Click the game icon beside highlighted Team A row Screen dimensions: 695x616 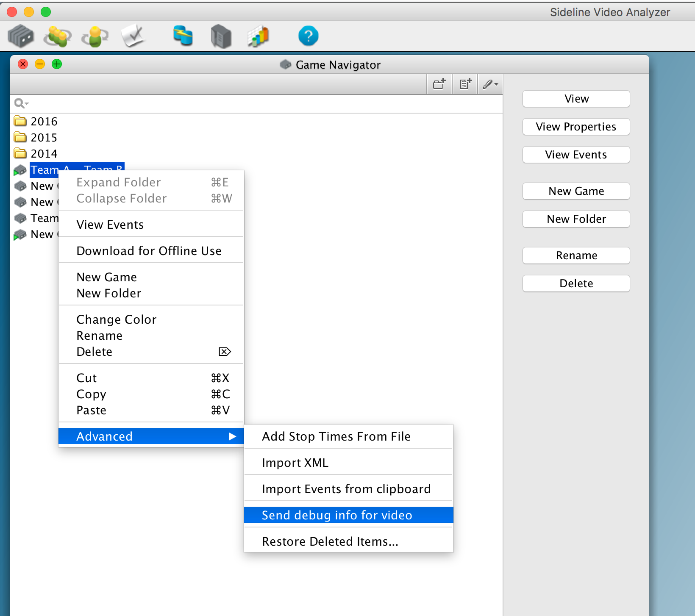click(x=20, y=170)
